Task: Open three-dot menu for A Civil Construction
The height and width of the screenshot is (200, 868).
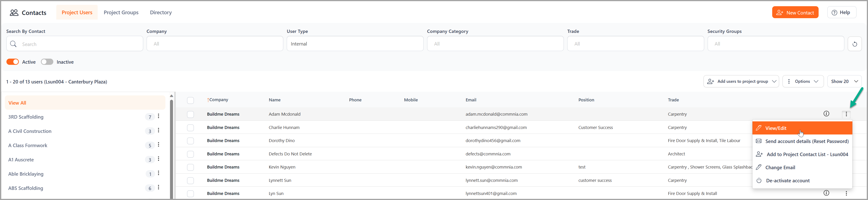Action: tap(158, 131)
